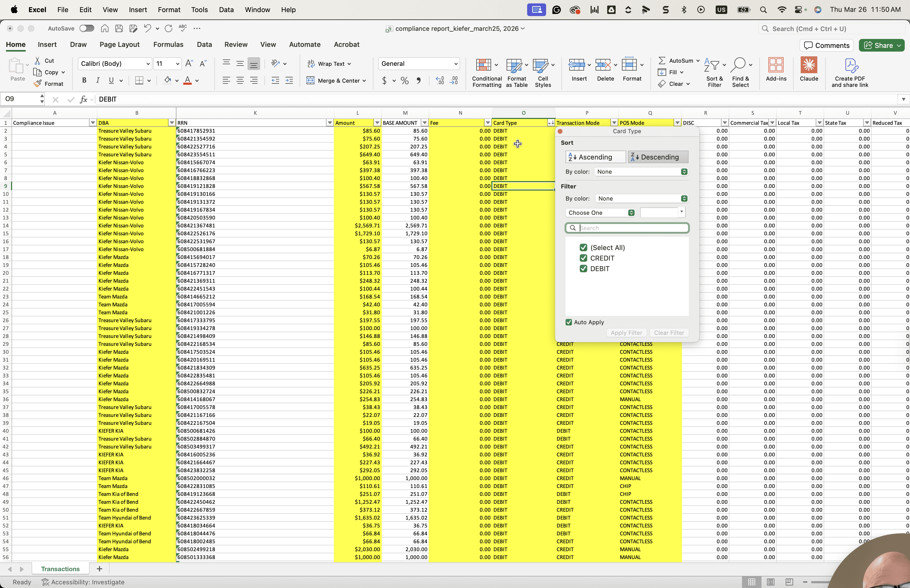Click the font color red swatch
Image resolution: width=910 pixels, height=588 pixels.
(187, 81)
